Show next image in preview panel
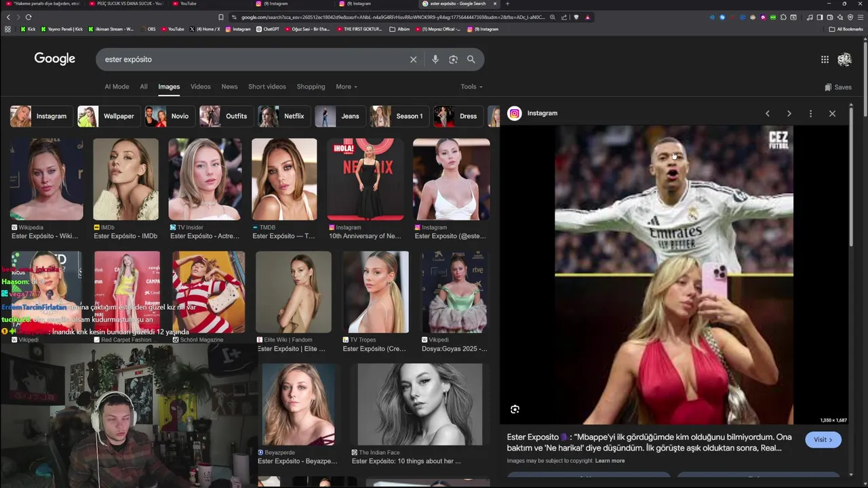The width and height of the screenshot is (868, 488). [789, 113]
